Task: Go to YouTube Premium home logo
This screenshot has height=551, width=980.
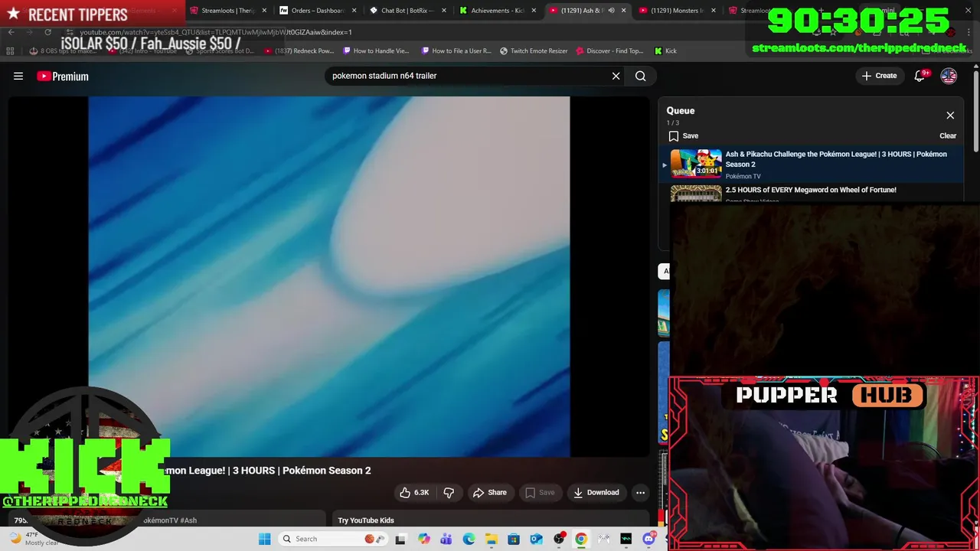Action: 63,76
